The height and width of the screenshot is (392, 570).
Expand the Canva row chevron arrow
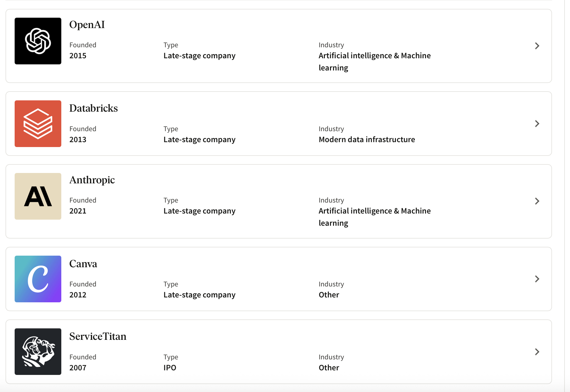click(x=537, y=279)
